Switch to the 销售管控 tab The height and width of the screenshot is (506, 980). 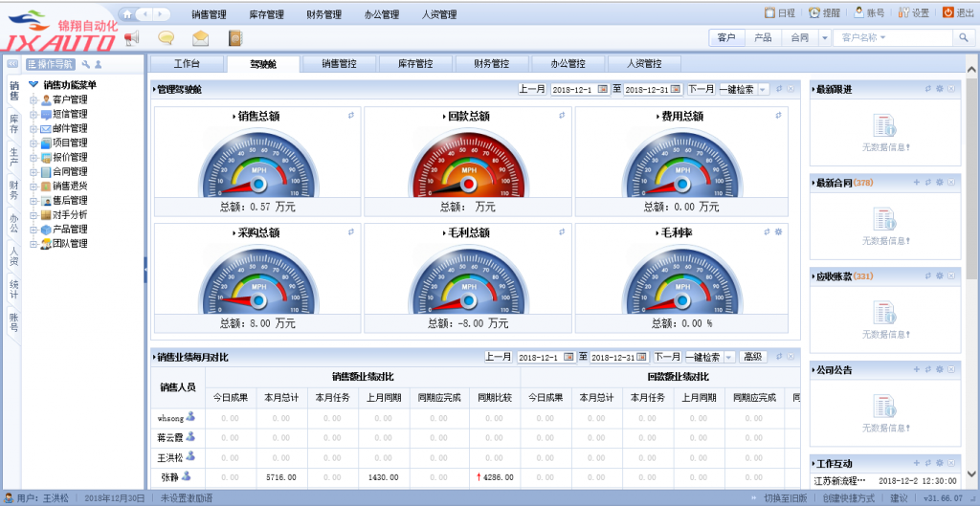pos(339,64)
